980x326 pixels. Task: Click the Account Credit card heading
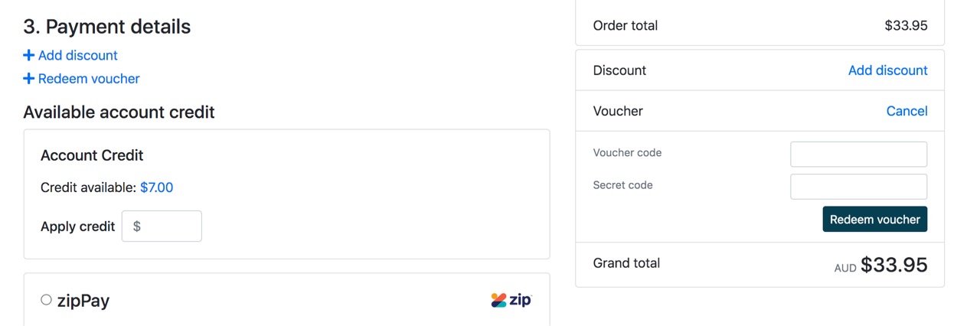click(92, 155)
